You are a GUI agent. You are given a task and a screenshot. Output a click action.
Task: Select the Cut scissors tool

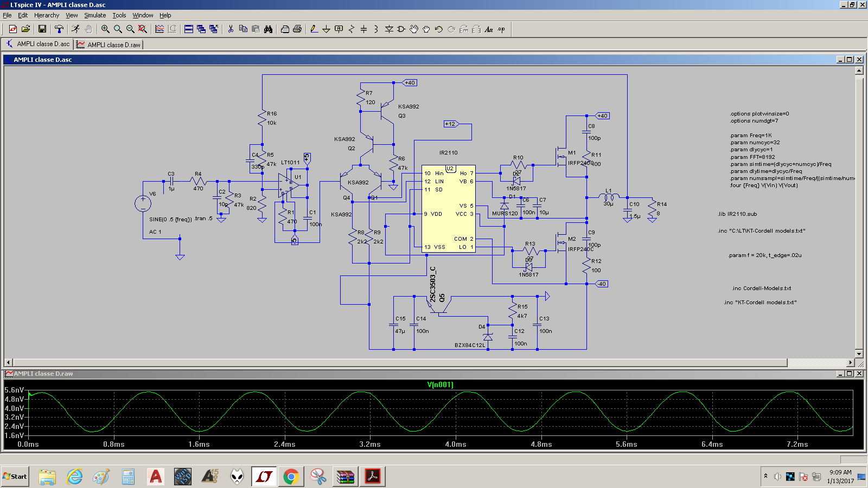tap(231, 29)
